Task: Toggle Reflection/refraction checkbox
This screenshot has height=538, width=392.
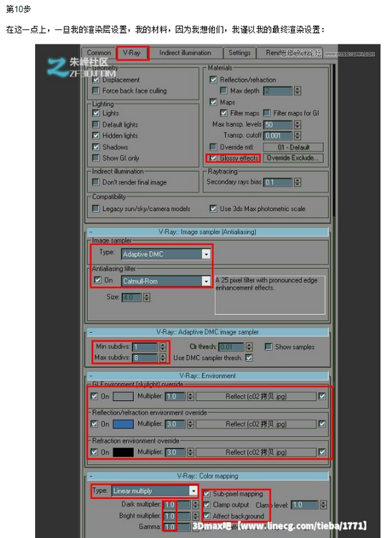Action: (213, 79)
